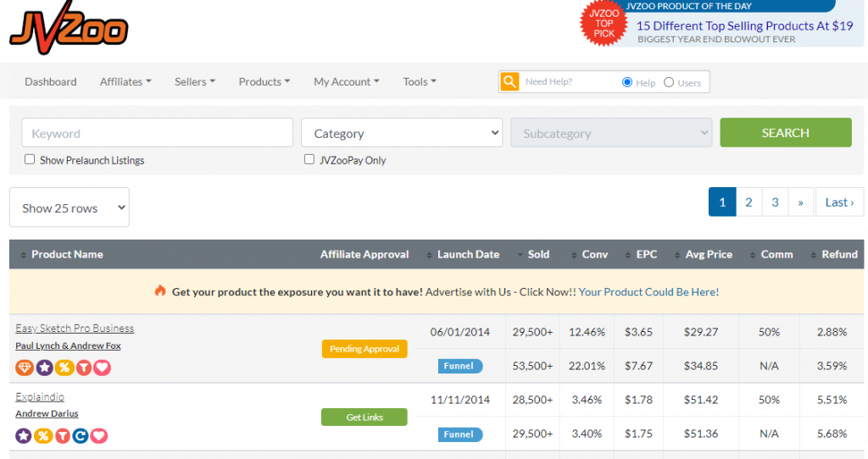The width and height of the screenshot is (868, 459).
Task: Expand the Tools menu
Action: click(x=420, y=82)
